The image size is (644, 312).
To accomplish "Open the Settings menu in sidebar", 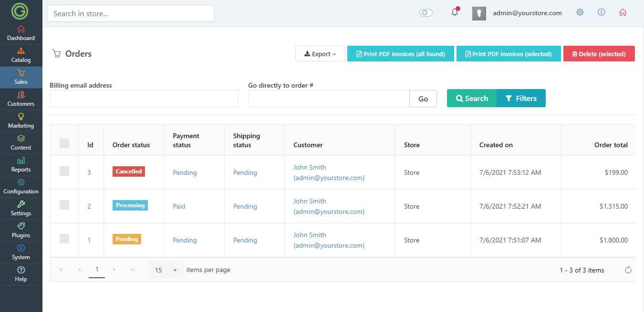I will point(21,209).
